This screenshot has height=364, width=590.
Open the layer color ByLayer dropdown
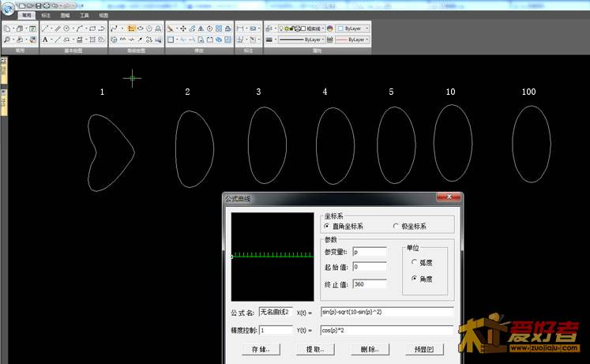pos(353,28)
